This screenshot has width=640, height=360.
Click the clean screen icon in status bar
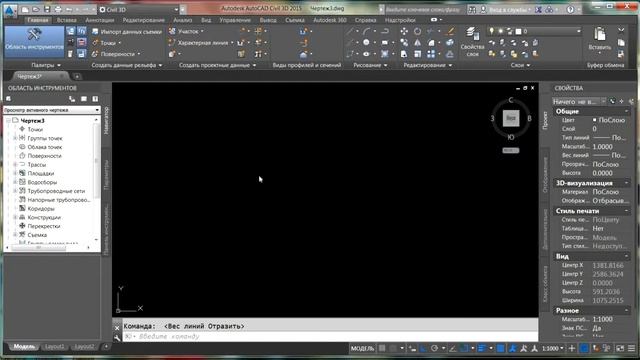[x=620, y=348]
